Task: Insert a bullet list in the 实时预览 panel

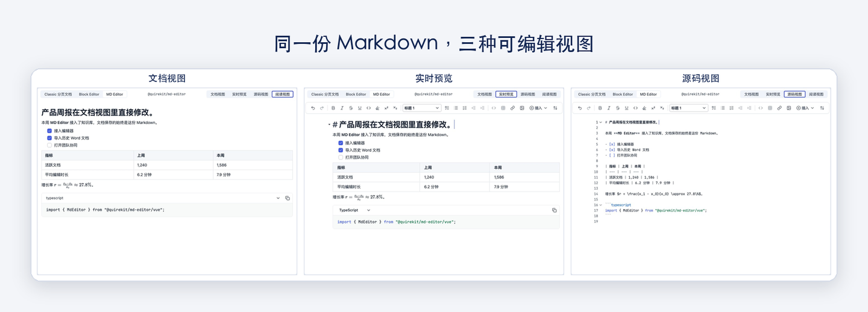Action: (x=456, y=108)
